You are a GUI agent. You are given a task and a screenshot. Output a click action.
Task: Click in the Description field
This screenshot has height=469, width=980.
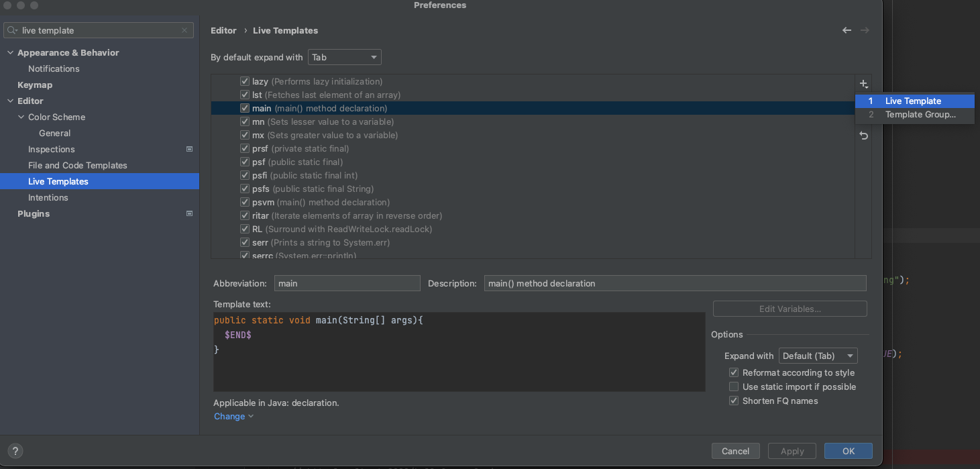click(675, 283)
